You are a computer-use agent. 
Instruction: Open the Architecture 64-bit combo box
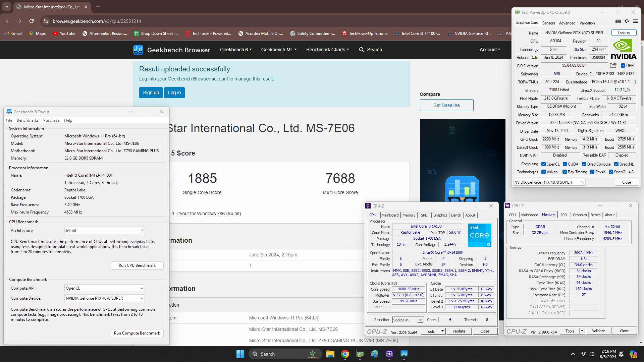(x=105, y=231)
